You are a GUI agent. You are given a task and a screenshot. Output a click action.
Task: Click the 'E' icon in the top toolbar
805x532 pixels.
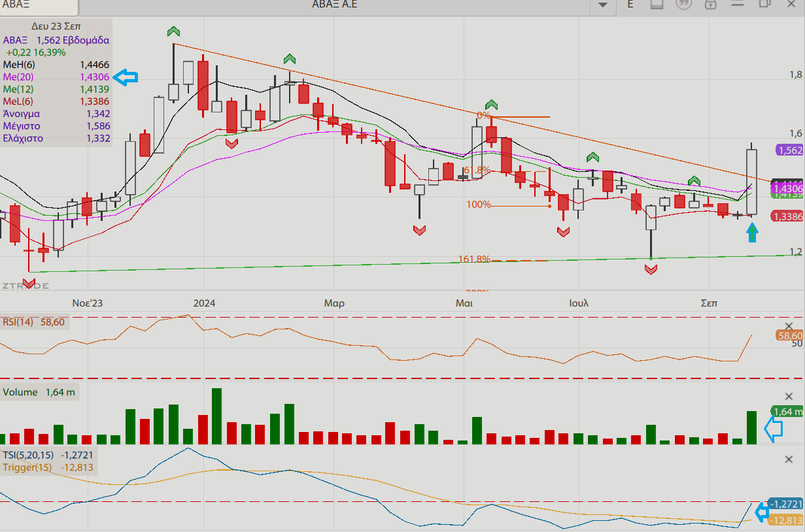point(630,4)
